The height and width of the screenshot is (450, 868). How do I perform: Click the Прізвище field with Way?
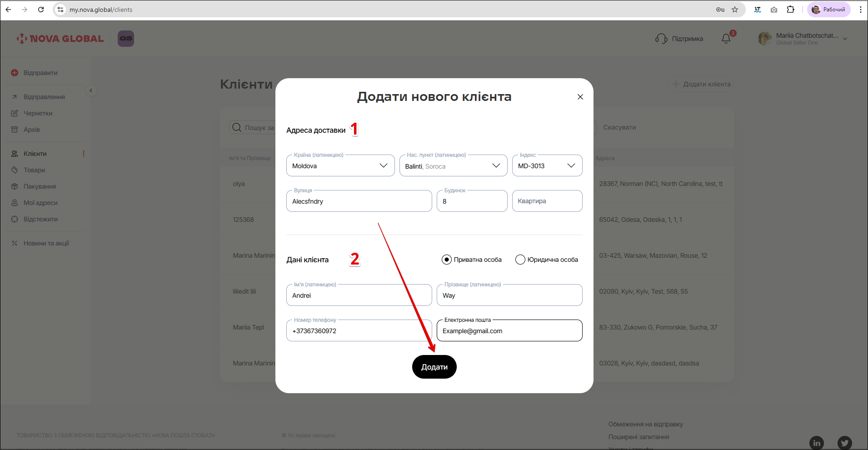509,295
